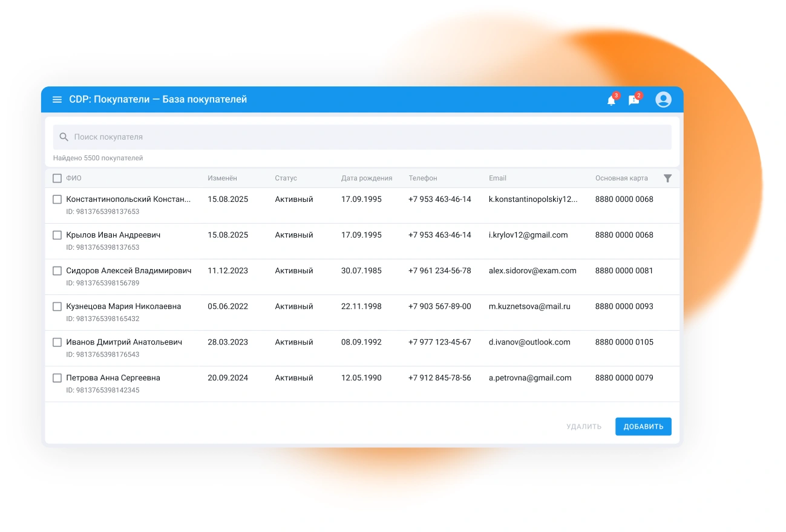This screenshot has width=786, height=532.
Task: Mark checkbox for Сидоров Алексей Владимирович
Action: (x=57, y=271)
